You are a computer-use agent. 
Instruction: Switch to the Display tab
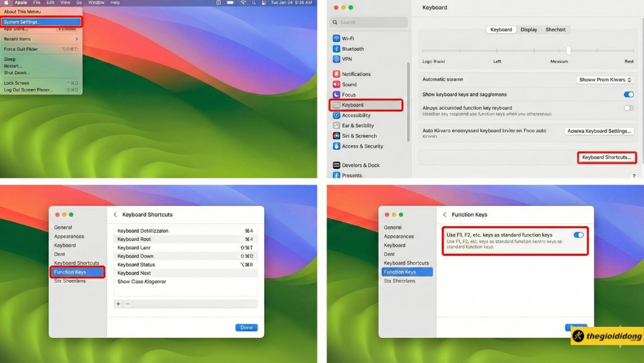(529, 30)
